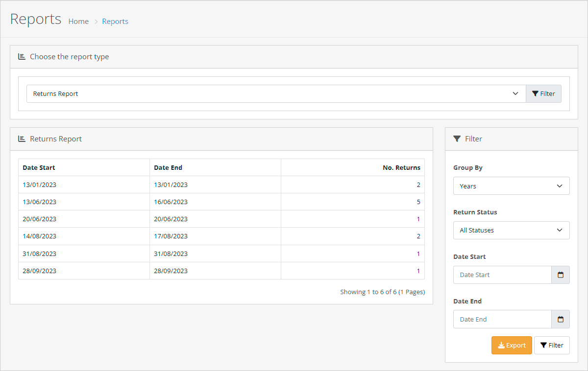588x371 pixels.
Task: Click the Date Start column header
Action: tap(39, 168)
